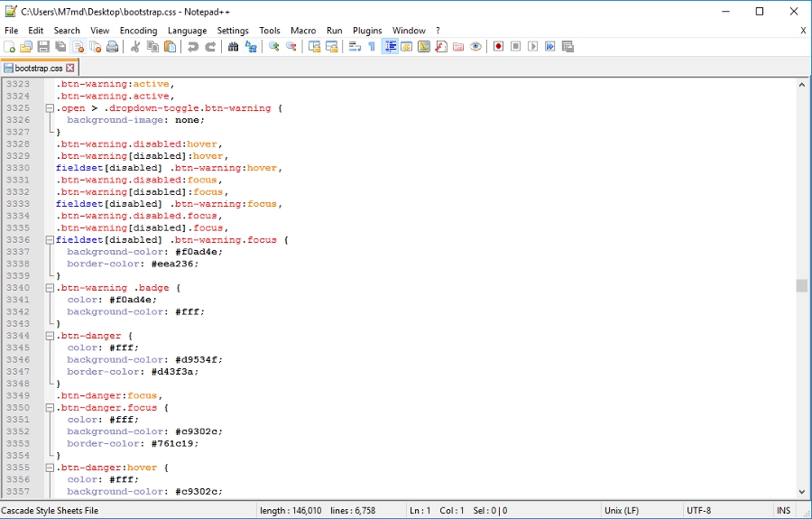Screen dimensions: 812x519
Task: Collapse the .btn-warning .badge block fold at line 3340
Action: point(50,288)
